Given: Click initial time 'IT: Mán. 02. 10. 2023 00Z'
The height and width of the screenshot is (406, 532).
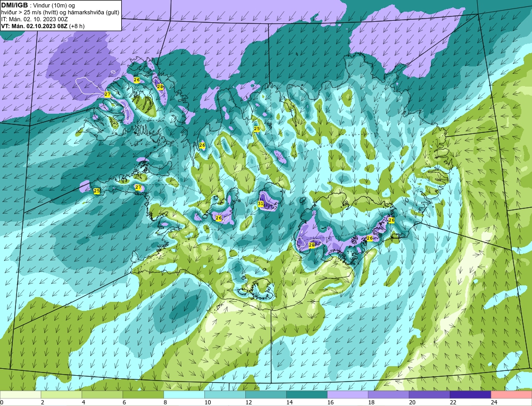Looking at the screenshot, I should (34, 19).
